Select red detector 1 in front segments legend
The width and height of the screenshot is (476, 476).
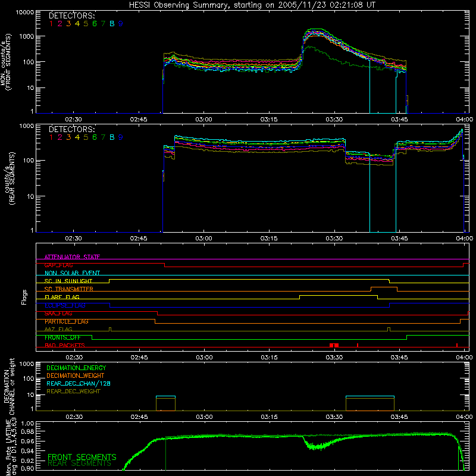[51, 24]
